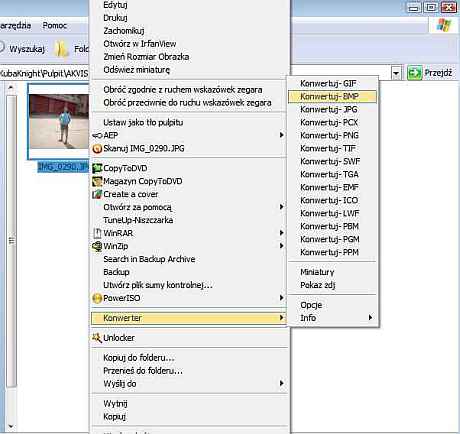The width and height of the screenshot is (460, 434).
Task: Click the Skanuj IMG_0290.JPG antivirus icon
Action: pos(97,148)
